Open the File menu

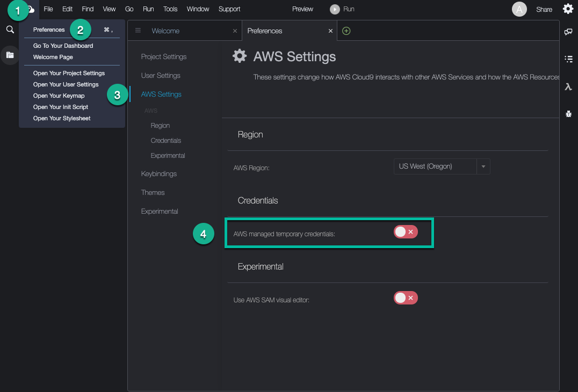[x=48, y=9]
